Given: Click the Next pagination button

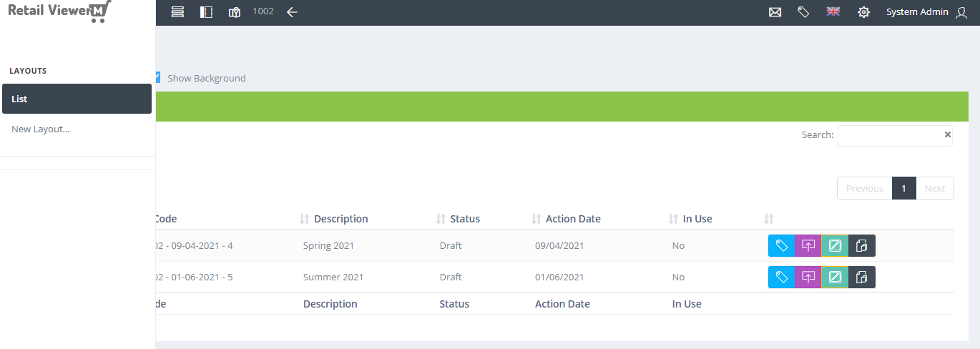Looking at the screenshot, I should coord(935,188).
